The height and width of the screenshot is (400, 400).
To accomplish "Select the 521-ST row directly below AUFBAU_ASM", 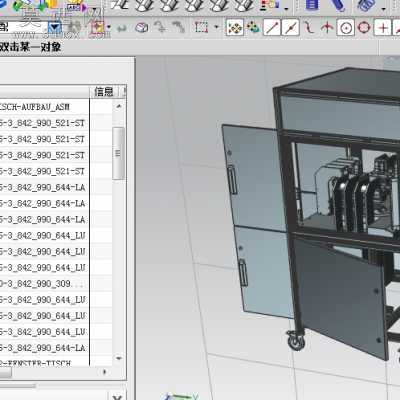I will pyautogui.click(x=45, y=123).
